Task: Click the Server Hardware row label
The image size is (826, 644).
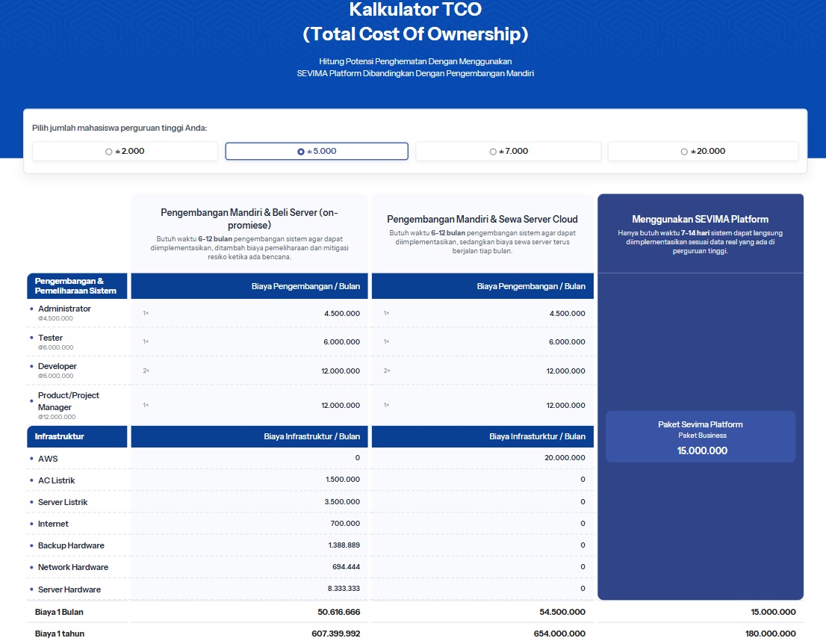Action: click(69, 589)
